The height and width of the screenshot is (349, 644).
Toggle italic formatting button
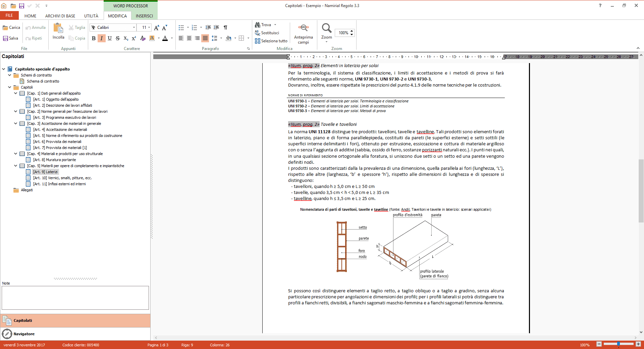pyautogui.click(x=102, y=38)
